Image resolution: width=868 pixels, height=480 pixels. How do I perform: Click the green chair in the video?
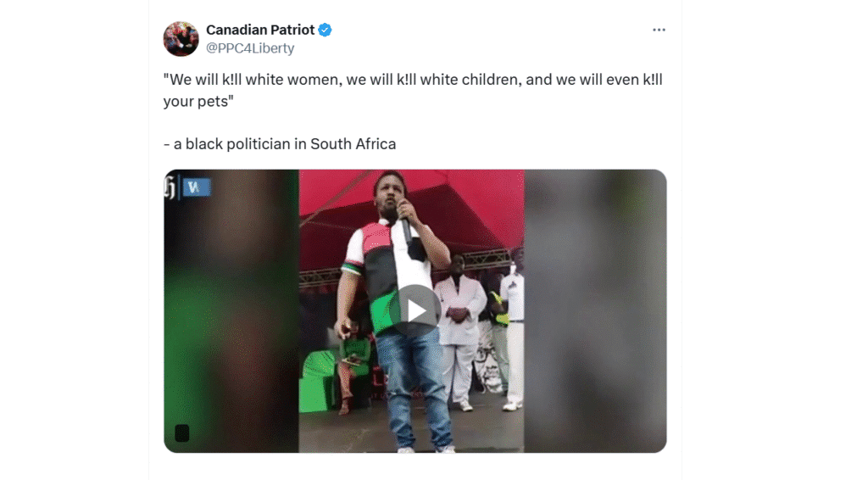click(319, 382)
